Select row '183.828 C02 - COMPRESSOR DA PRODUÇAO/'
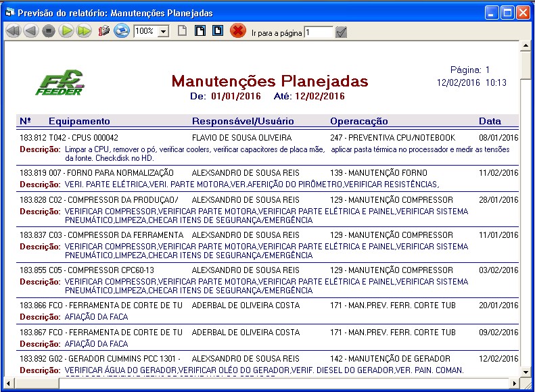Image resolution: width=535 pixels, height=392 pixels. 268,200
